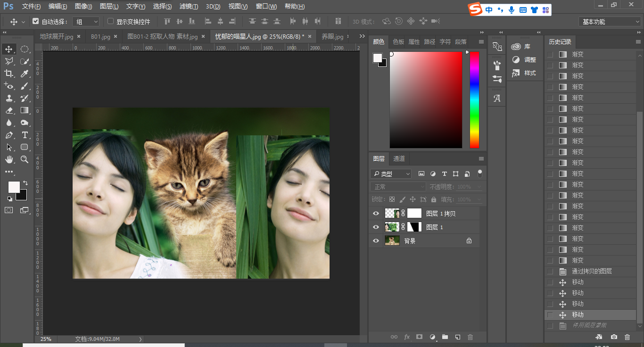Open the 填充 fill dropdown
This screenshot has width=644, height=347.
tap(479, 199)
